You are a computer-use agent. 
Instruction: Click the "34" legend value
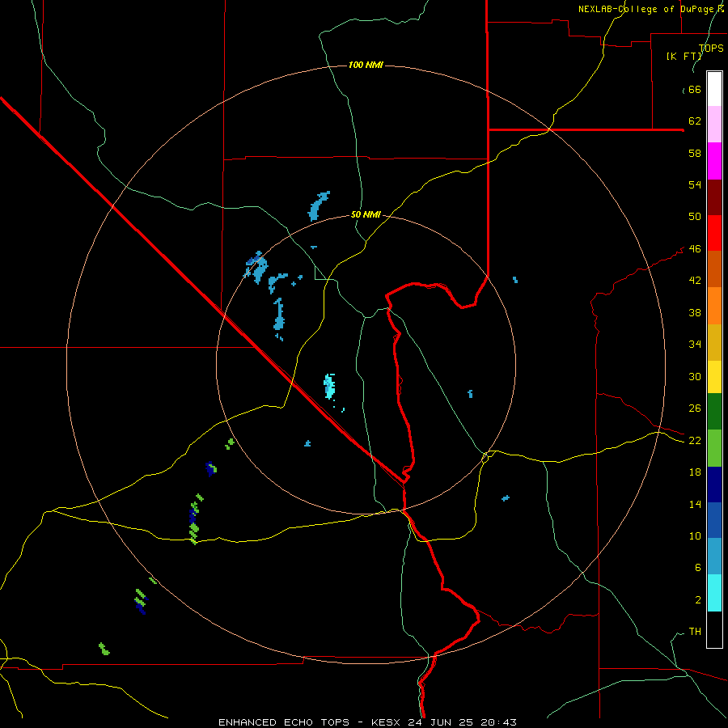pyautogui.click(x=695, y=344)
